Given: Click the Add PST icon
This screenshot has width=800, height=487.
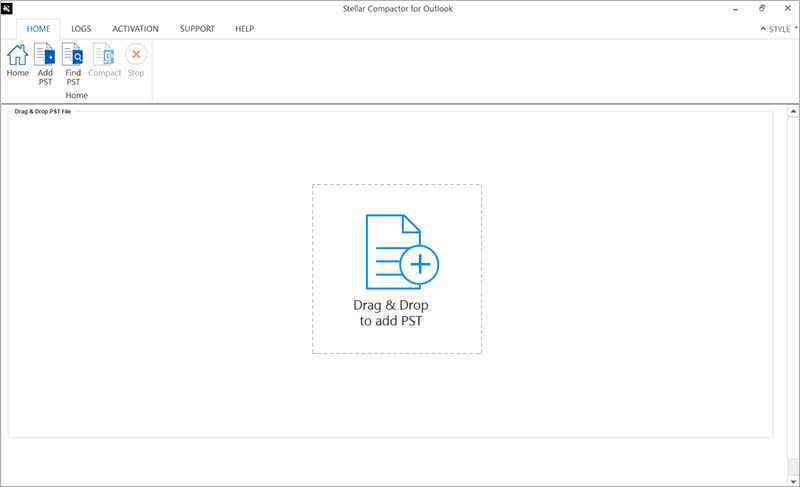Looking at the screenshot, I should coord(44,55).
